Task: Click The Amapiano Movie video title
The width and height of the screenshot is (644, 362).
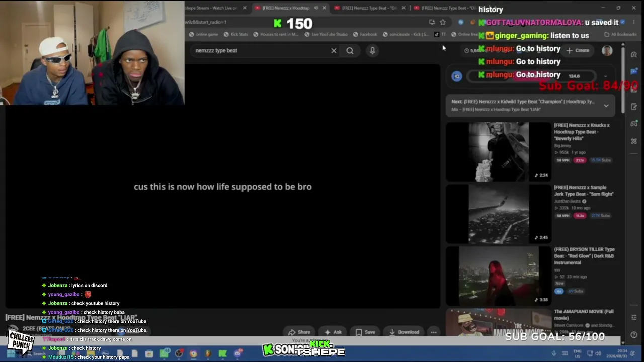Action: (584, 315)
